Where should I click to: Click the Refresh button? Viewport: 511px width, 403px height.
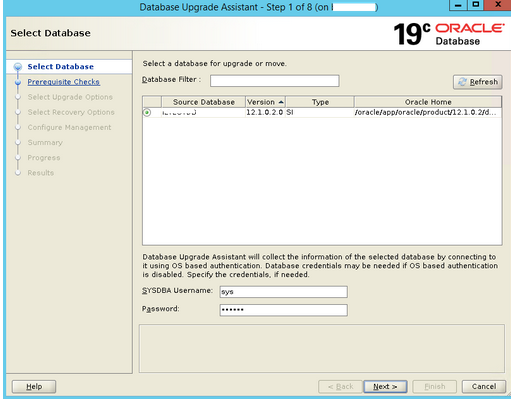pyautogui.click(x=478, y=82)
